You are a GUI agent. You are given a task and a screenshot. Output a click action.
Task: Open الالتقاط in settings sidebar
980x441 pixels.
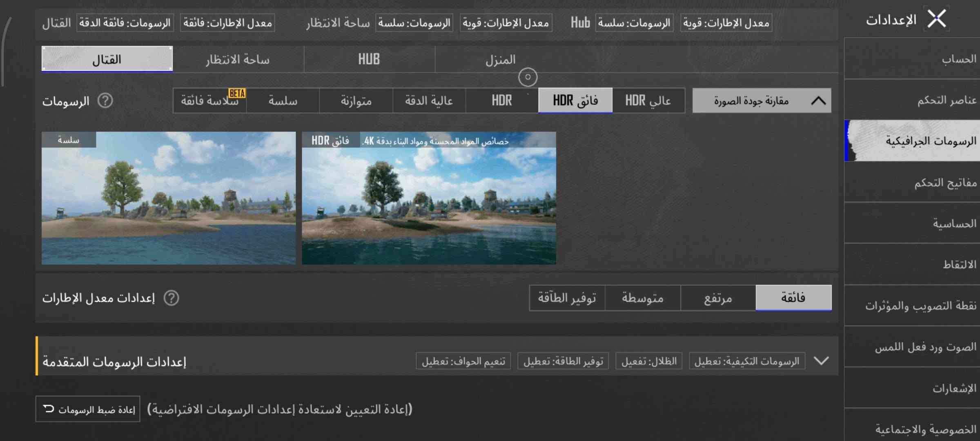tap(912, 264)
